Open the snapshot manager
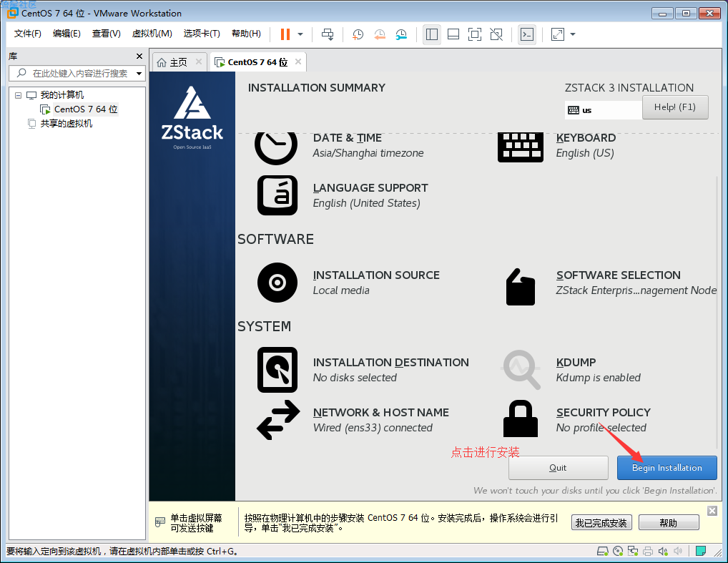Viewport: 728px width, 563px height. pos(401,34)
